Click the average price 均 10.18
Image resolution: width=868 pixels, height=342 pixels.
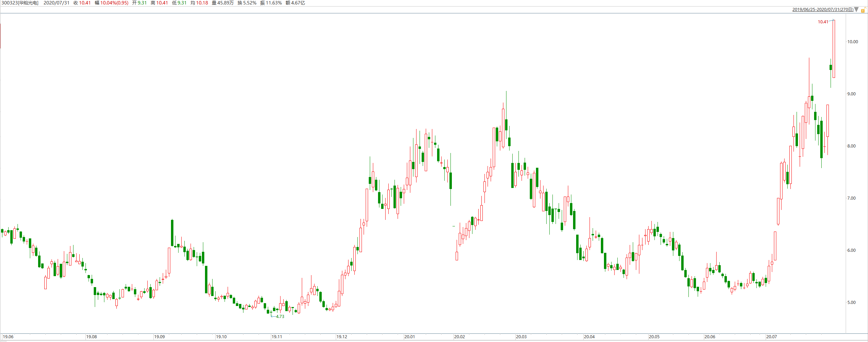click(x=199, y=3)
